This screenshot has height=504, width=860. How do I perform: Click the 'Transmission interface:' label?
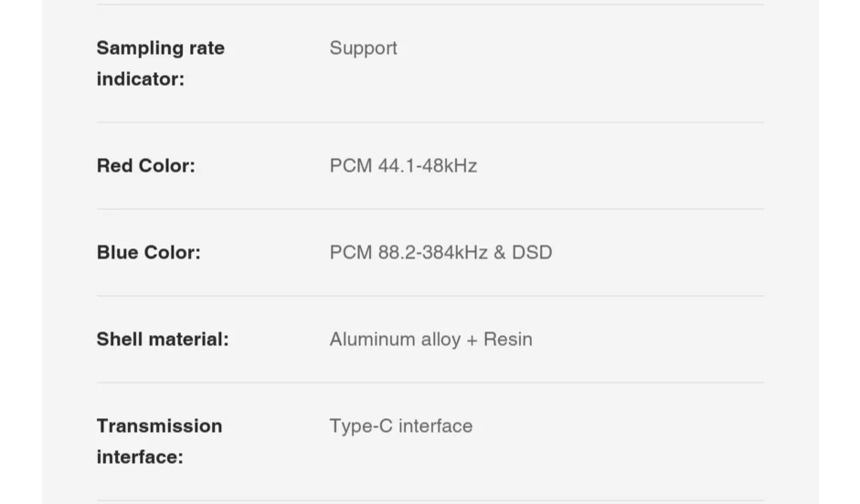click(160, 441)
